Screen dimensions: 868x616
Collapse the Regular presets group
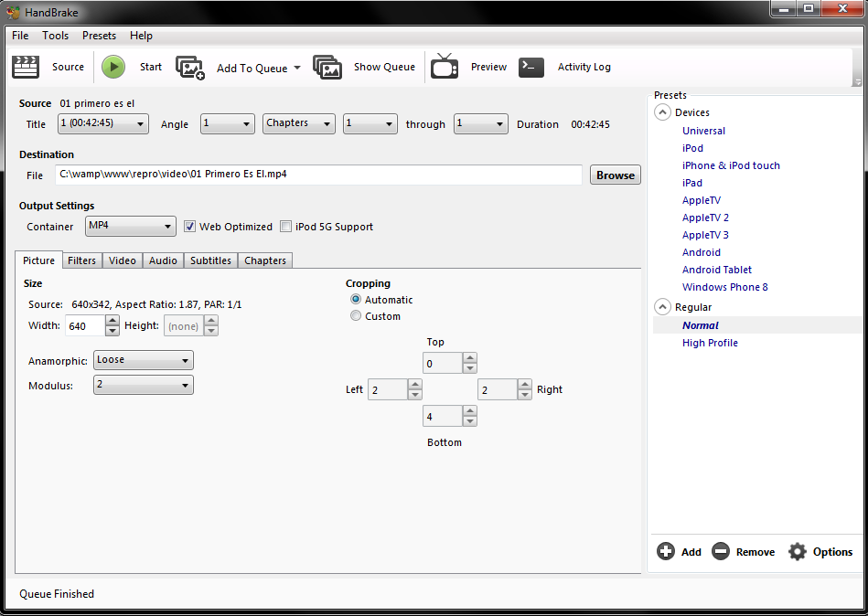(x=662, y=307)
